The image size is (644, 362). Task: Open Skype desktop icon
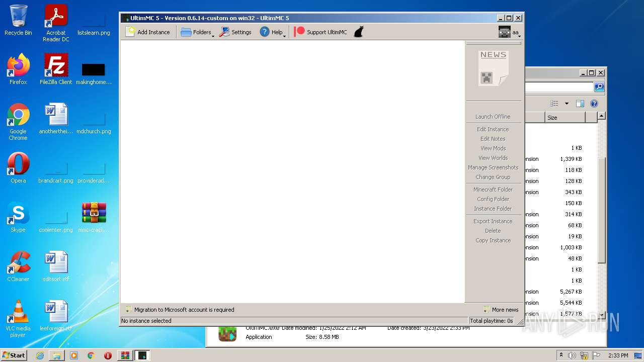click(x=18, y=217)
